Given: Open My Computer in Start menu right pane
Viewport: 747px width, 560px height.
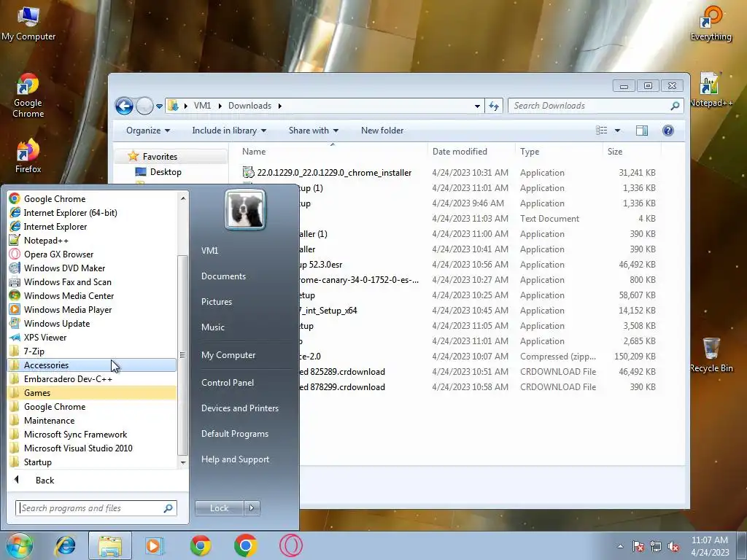Looking at the screenshot, I should coord(228,355).
